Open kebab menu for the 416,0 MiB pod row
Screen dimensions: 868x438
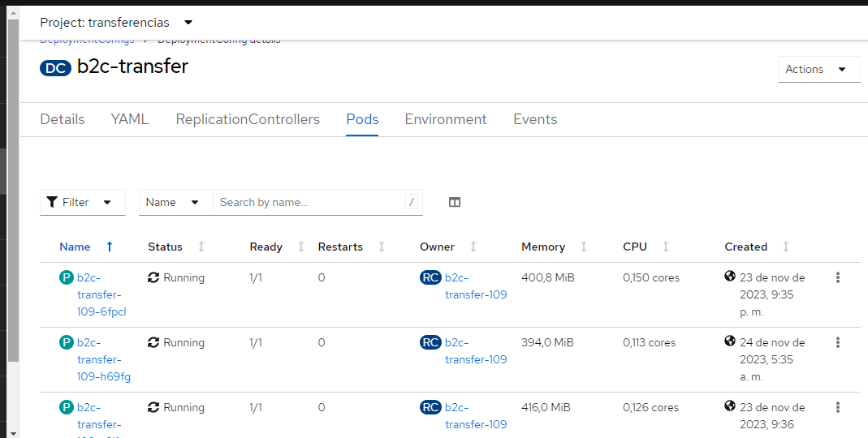pyautogui.click(x=838, y=407)
